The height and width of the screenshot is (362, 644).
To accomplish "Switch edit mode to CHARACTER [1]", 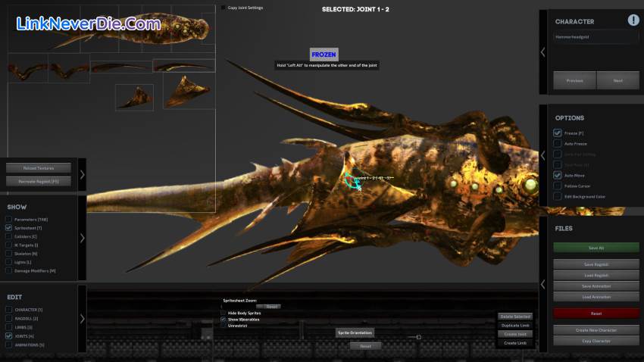I will tap(8, 310).
